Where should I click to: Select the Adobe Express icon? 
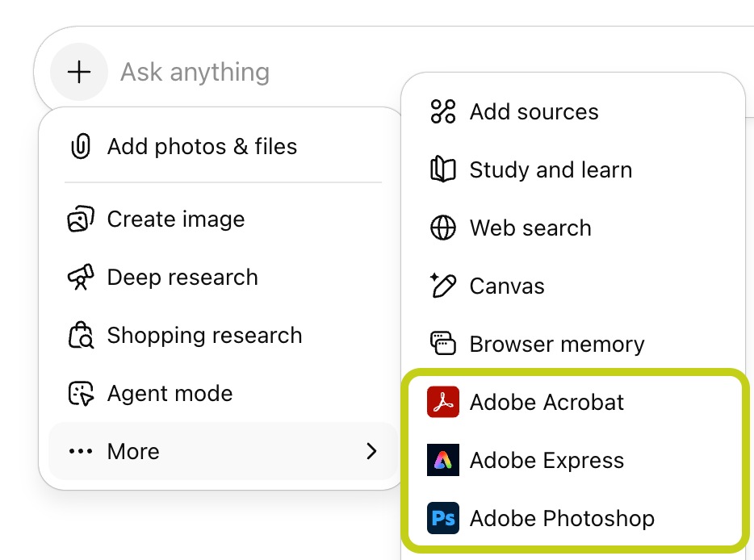[442, 460]
